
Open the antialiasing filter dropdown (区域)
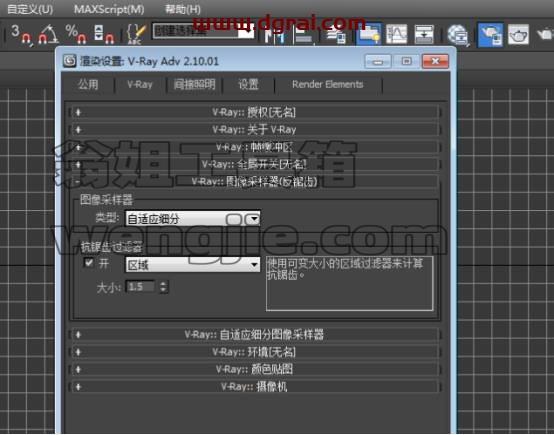tap(193, 265)
